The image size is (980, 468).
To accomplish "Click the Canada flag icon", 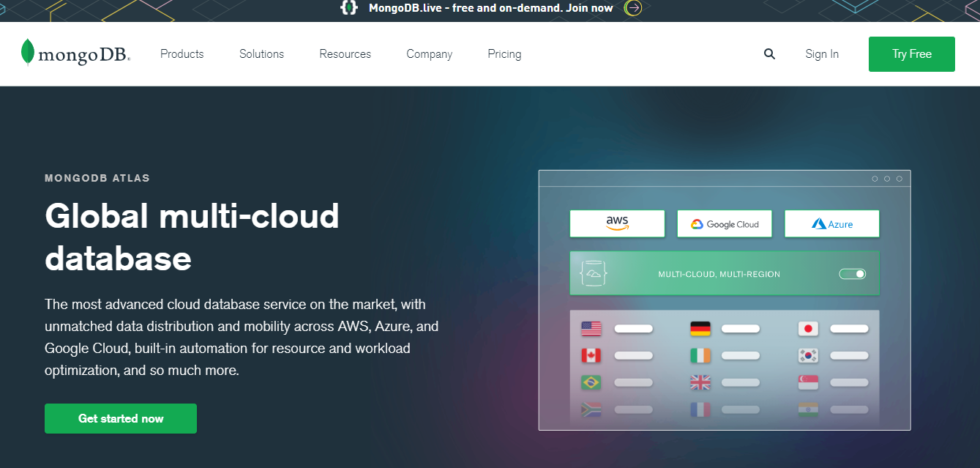I will [591, 355].
